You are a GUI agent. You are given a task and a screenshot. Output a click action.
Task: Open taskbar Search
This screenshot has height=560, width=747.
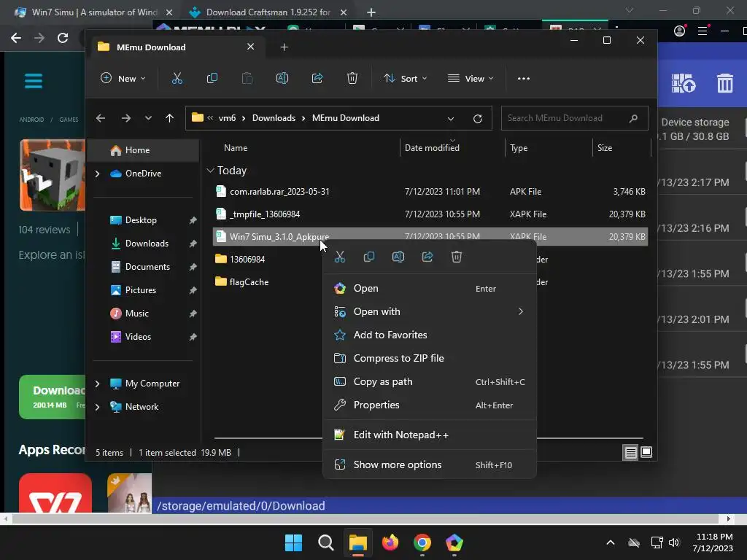(326, 542)
